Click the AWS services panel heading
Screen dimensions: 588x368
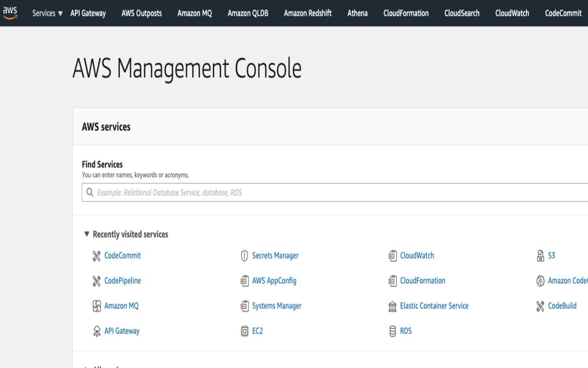[x=106, y=127]
